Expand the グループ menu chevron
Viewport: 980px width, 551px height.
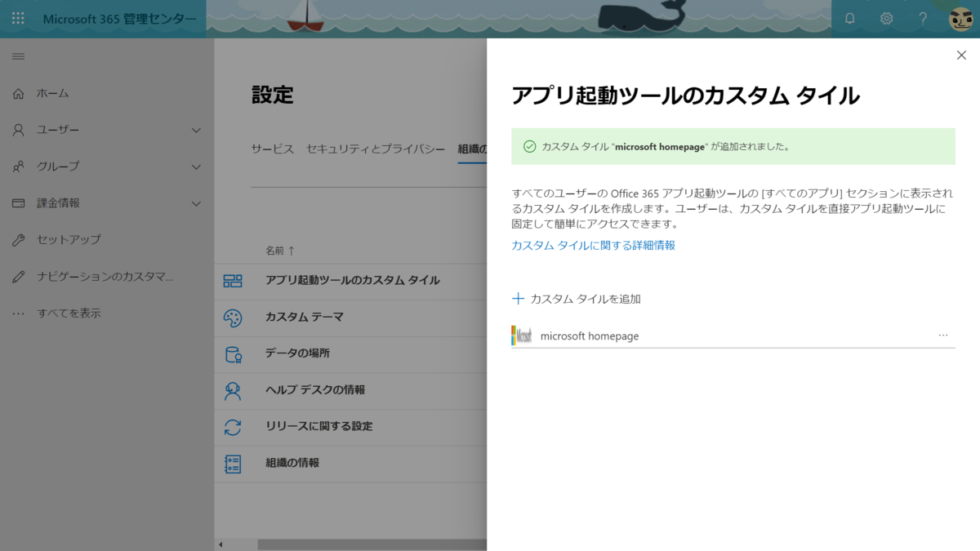(x=196, y=167)
